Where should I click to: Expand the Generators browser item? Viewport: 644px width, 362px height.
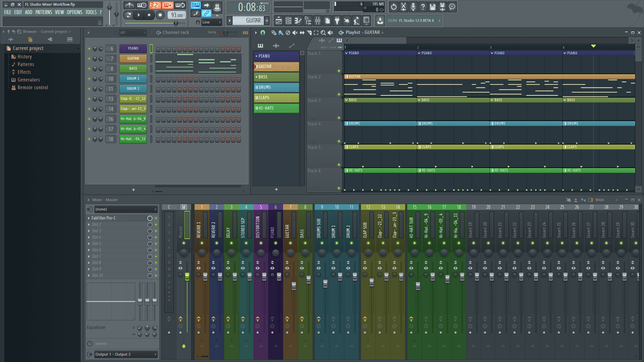(x=29, y=79)
